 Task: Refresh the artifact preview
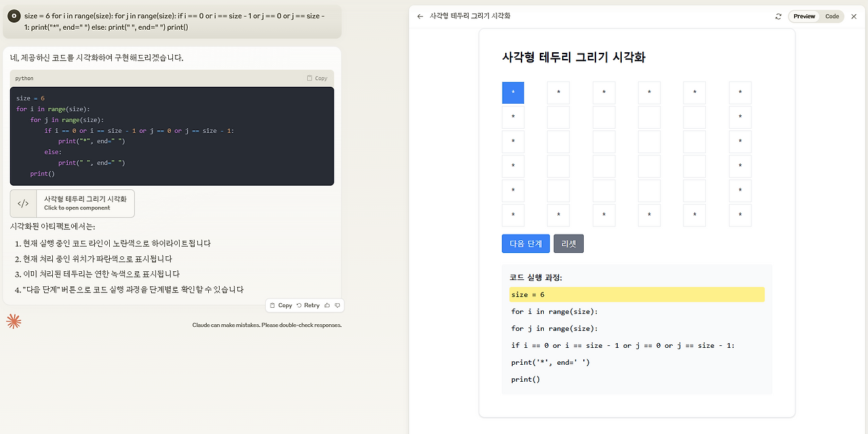[778, 16]
